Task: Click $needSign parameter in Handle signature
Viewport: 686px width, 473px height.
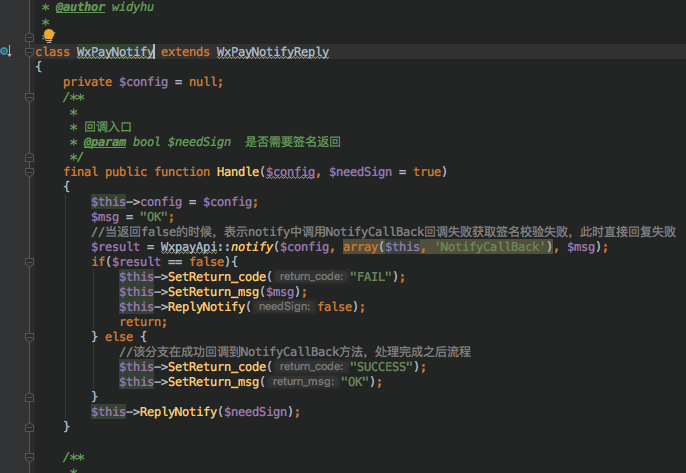Action: 360,172
